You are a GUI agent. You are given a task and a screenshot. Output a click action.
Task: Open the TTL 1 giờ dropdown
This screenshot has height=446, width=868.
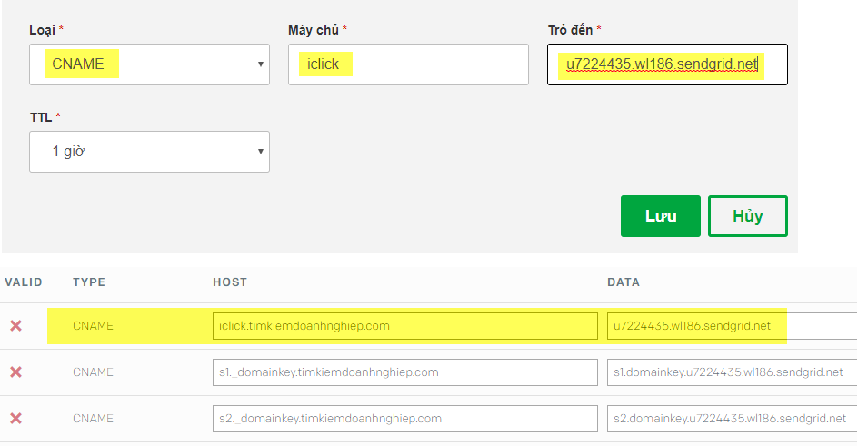click(149, 152)
